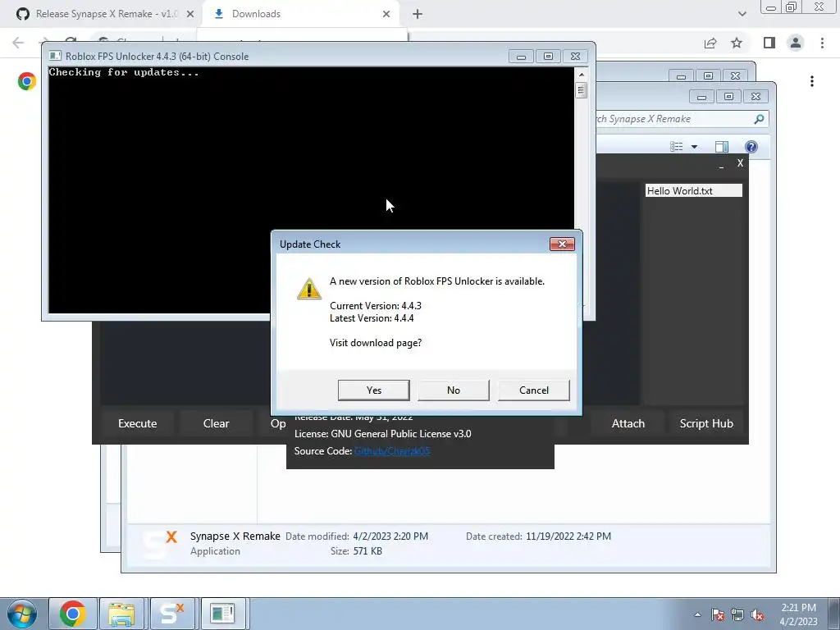Close the Update Check dialog
Screen dimensions: 840x630
tap(562, 244)
